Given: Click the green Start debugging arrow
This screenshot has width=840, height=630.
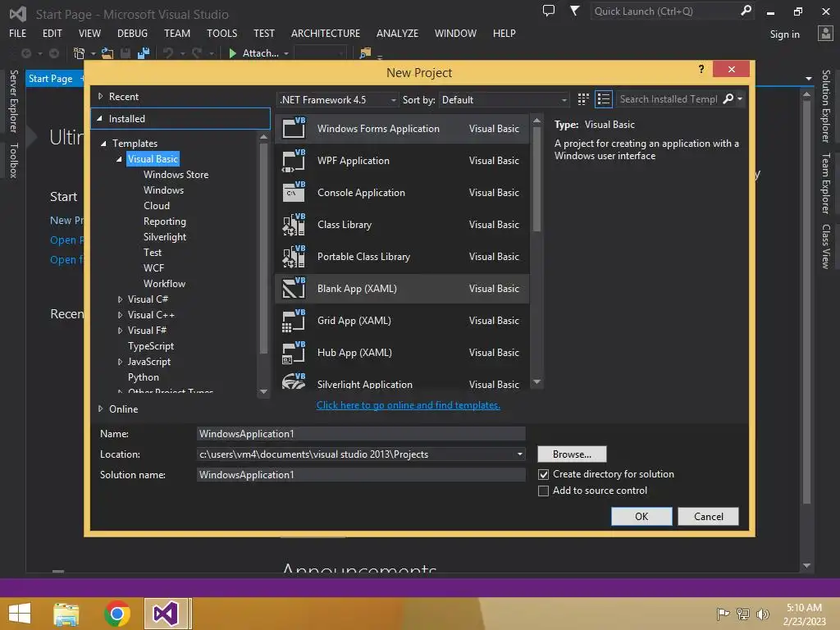Looking at the screenshot, I should [232, 53].
